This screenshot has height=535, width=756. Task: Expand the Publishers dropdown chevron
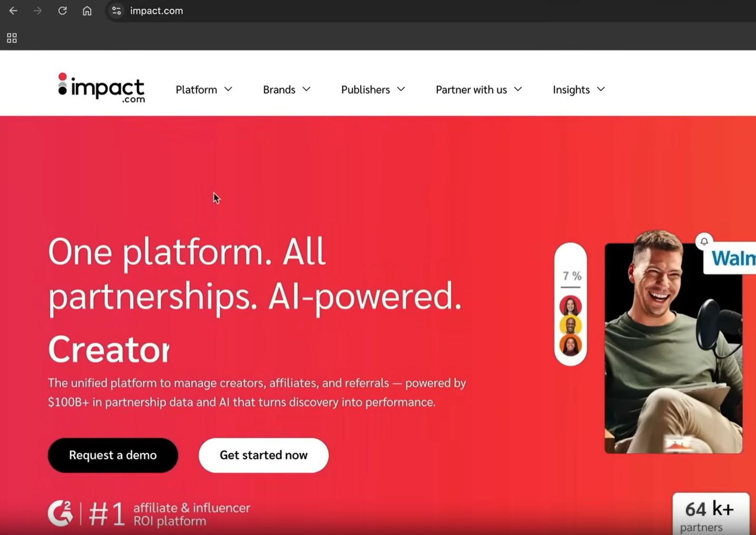pos(401,89)
